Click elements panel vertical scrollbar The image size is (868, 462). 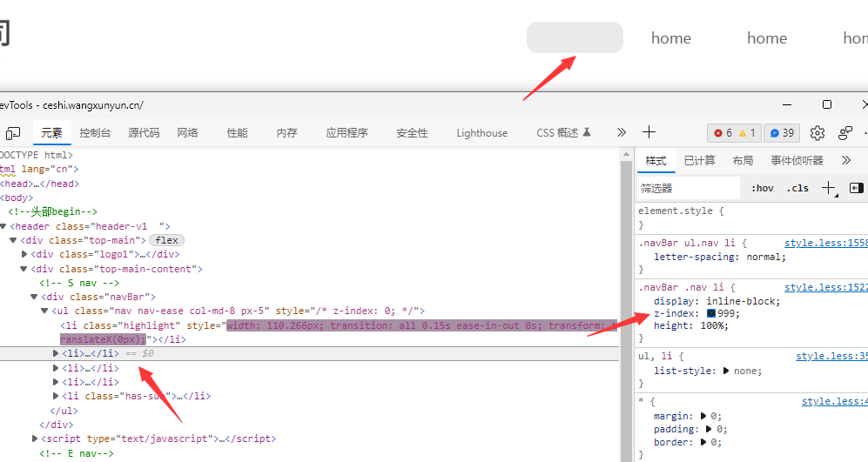point(626,310)
